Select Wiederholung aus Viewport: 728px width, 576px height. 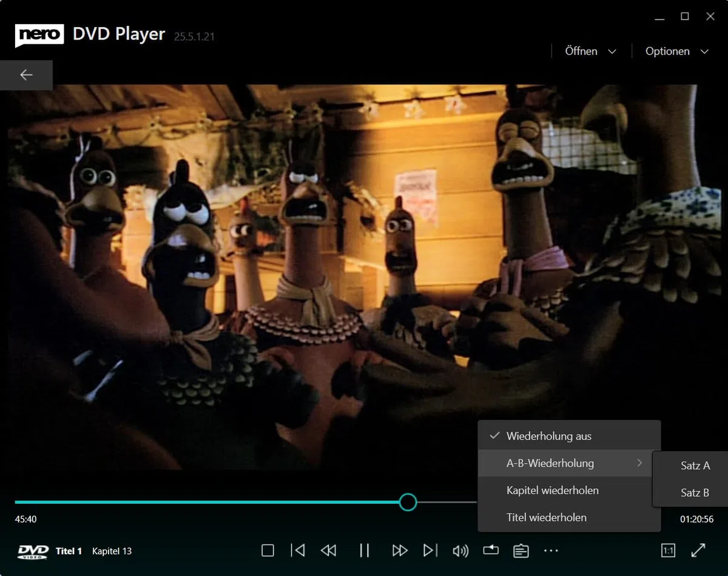click(x=569, y=436)
